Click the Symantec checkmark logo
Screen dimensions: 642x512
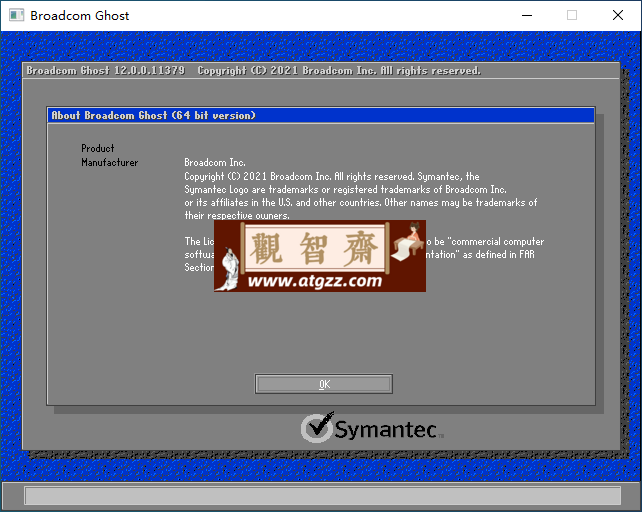pyautogui.click(x=318, y=427)
